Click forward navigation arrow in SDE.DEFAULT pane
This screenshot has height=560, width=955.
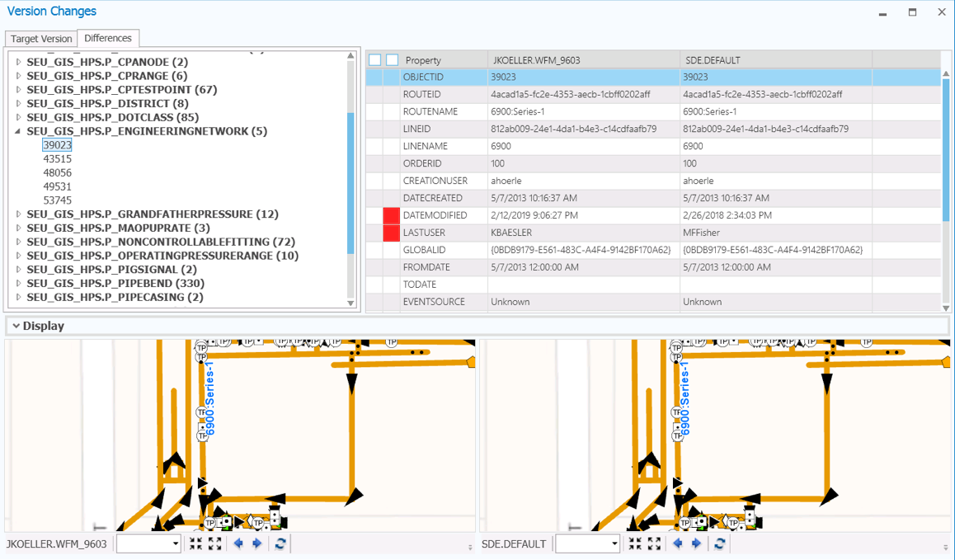696,544
